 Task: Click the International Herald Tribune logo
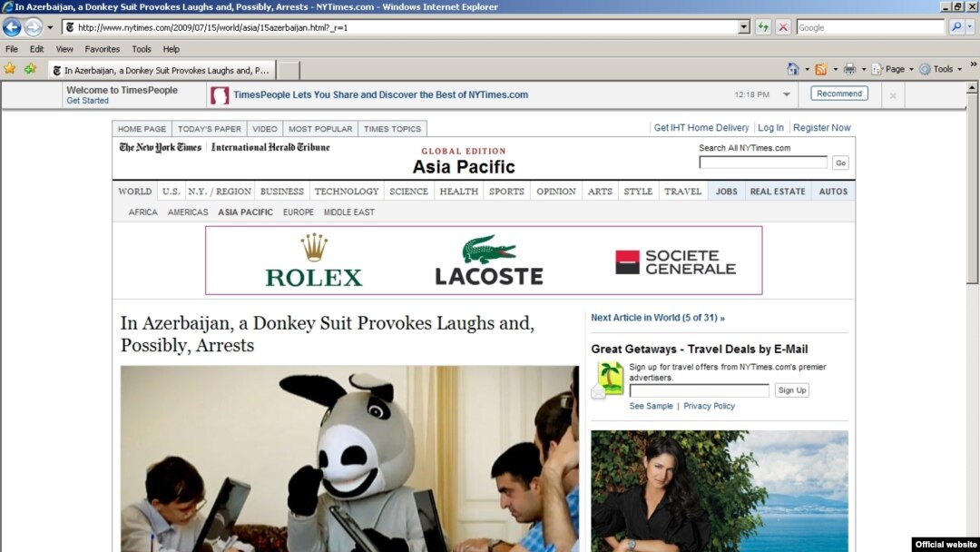pyautogui.click(x=270, y=148)
